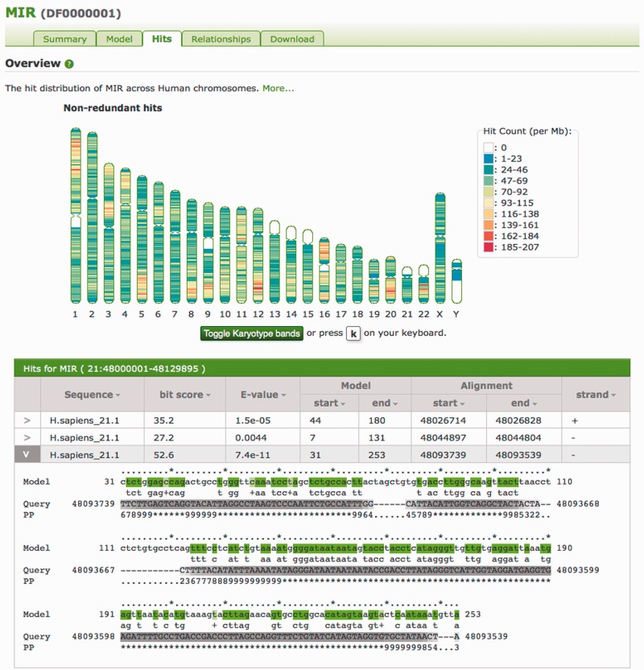Expand the hit row with bit score 35.2

pyautogui.click(x=27, y=420)
